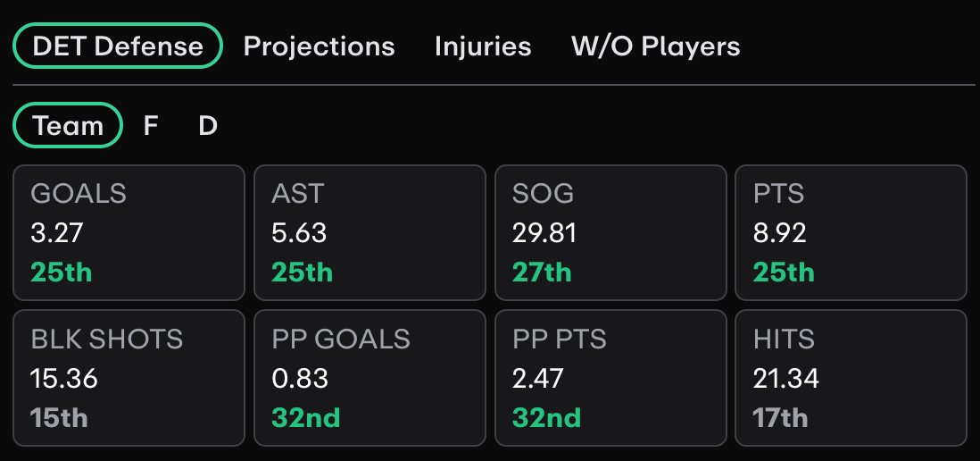Click the 27th SOG ranking
Image resolution: width=980 pixels, height=461 pixels.
542,272
